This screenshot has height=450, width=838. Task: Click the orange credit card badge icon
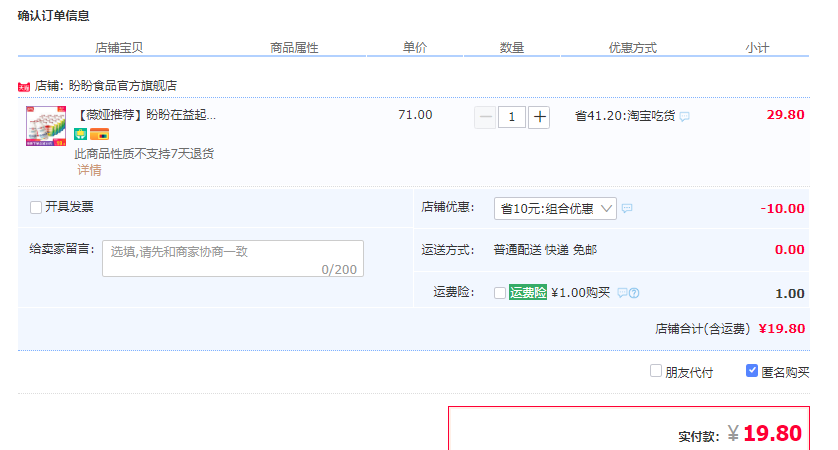click(99, 134)
